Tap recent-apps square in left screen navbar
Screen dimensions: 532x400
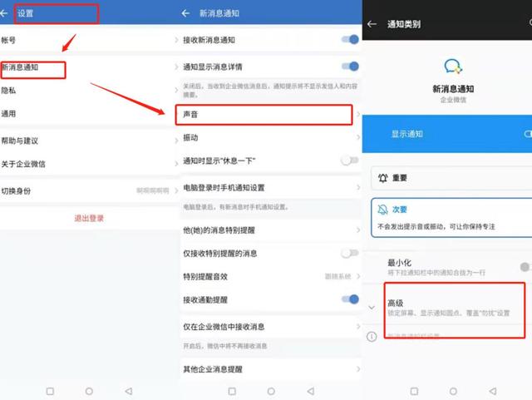pyautogui.click(x=50, y=391)
